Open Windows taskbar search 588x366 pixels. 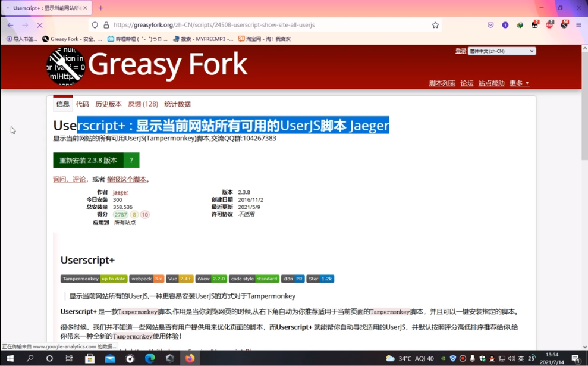30,358
